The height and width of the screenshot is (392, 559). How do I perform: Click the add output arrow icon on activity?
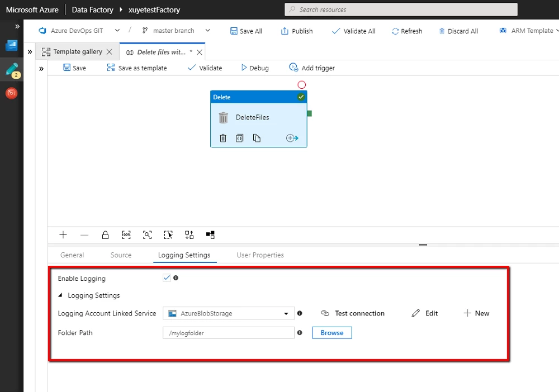click(292, 138)
